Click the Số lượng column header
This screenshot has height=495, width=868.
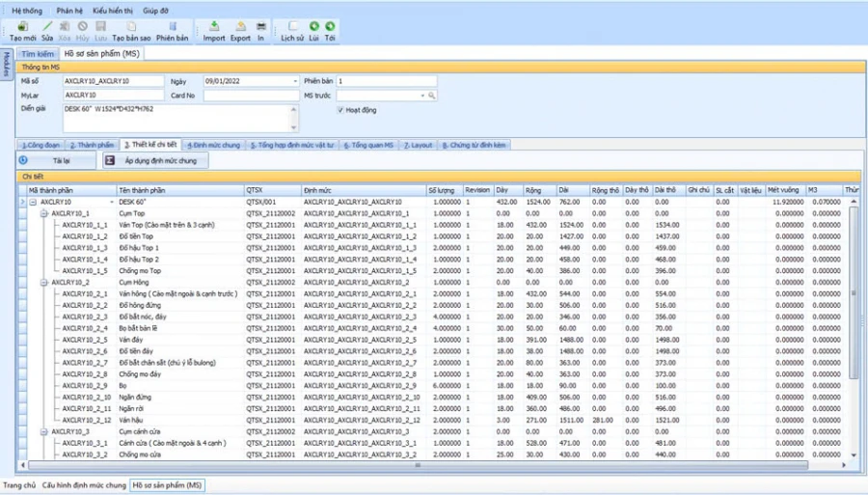click(445, 190)
